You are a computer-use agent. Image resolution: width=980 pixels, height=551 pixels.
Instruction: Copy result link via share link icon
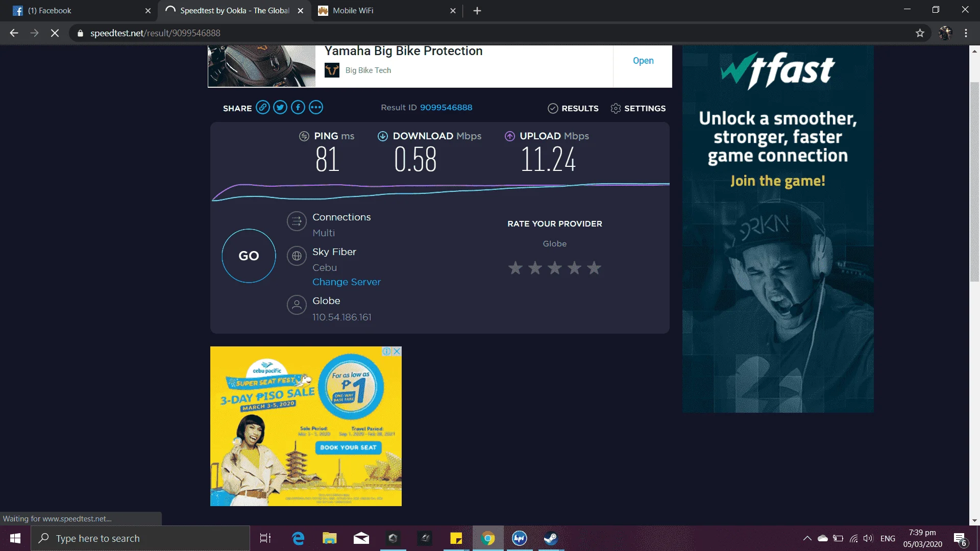(263, 107)
